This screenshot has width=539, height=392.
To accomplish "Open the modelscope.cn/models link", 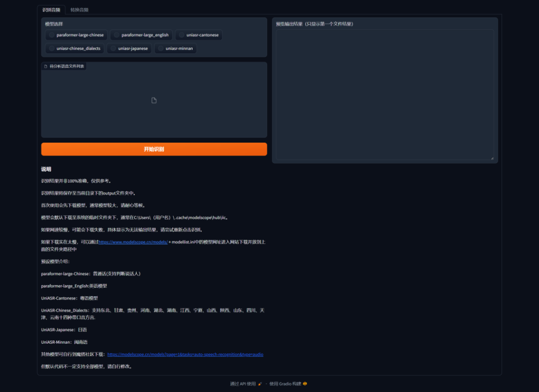I will click(x=133, y=242).
